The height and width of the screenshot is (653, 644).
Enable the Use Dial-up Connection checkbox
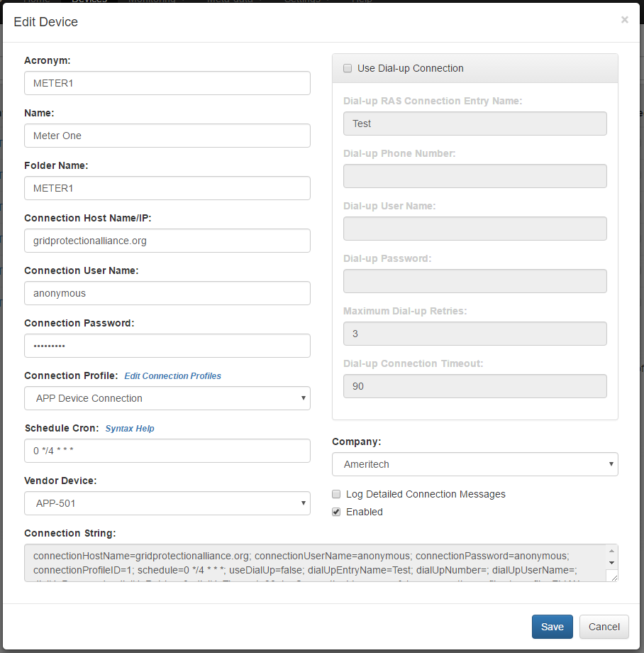[x=348, y=69]
